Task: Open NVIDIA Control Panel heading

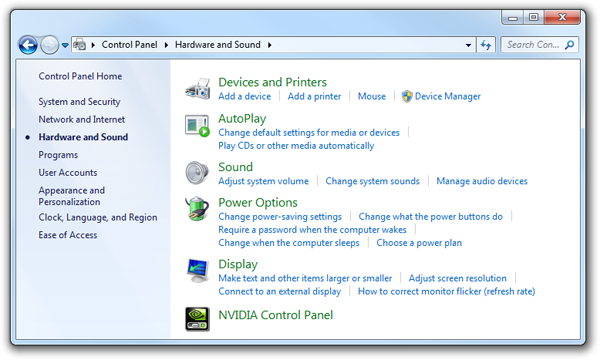Action: pyautogui.click(x=276, y=315)
